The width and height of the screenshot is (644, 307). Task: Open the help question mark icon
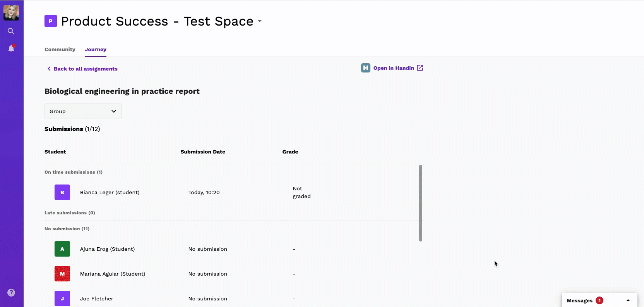11,293
